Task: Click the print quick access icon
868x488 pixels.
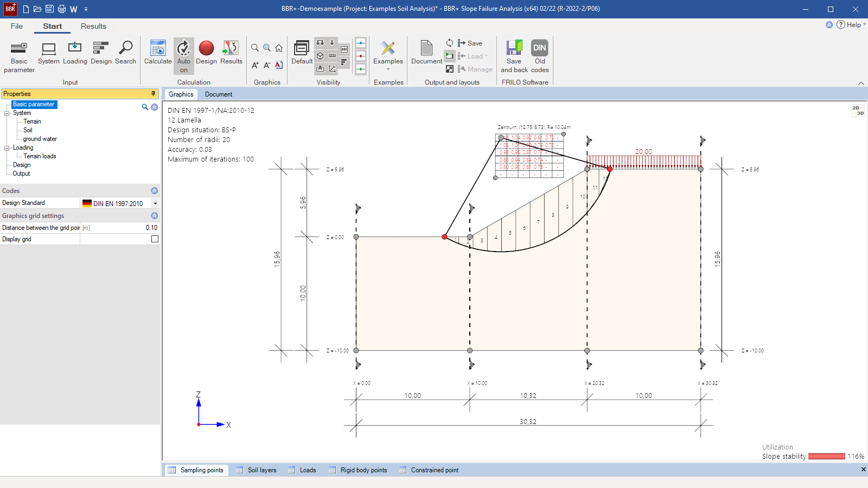Action: (x=61, y=9)
